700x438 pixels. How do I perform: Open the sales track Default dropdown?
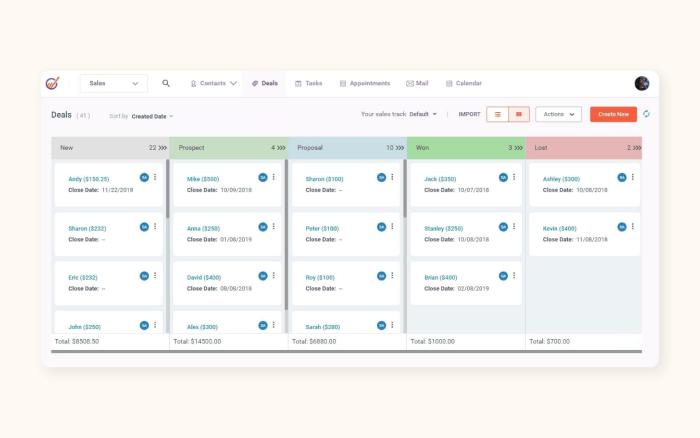coord(423,114)
